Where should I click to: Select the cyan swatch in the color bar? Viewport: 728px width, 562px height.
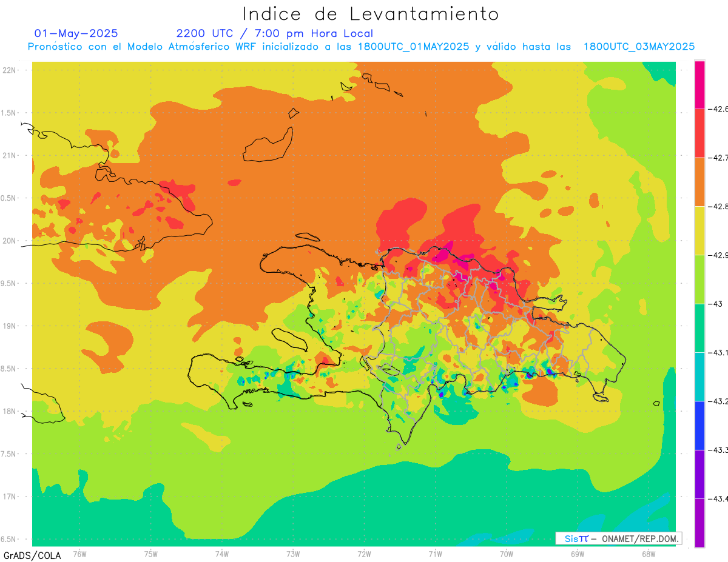(x=699, y=376)
